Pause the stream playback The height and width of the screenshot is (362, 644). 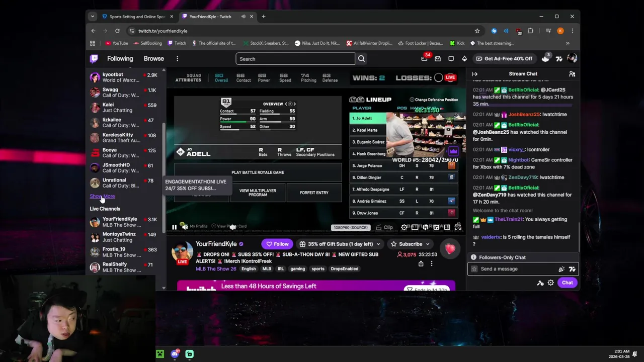(174, 227)
